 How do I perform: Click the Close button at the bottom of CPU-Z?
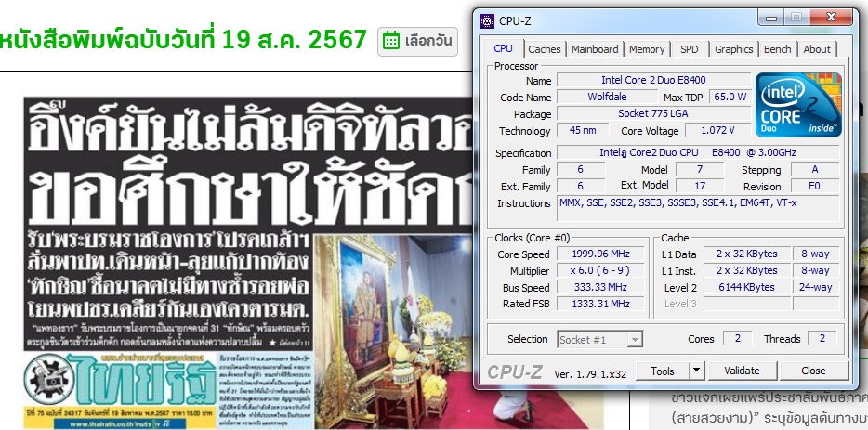click(x=812, y=371)
